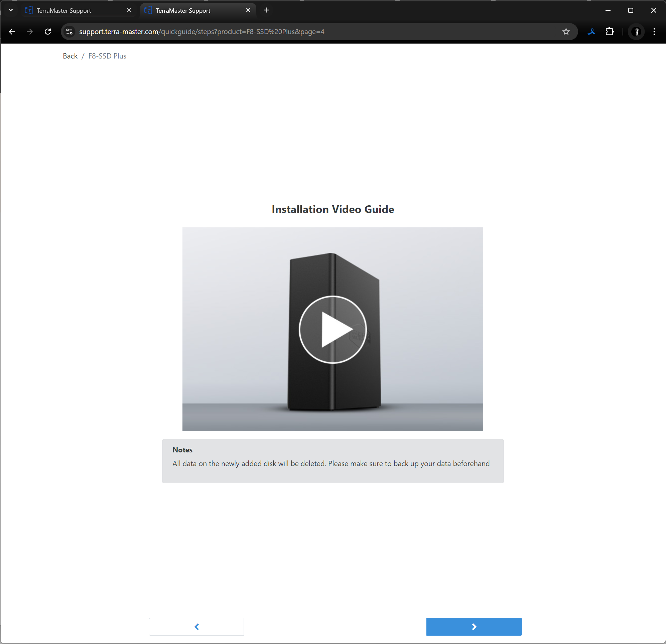
Task: Open the browser extensions menu
Action: point(609,32)
